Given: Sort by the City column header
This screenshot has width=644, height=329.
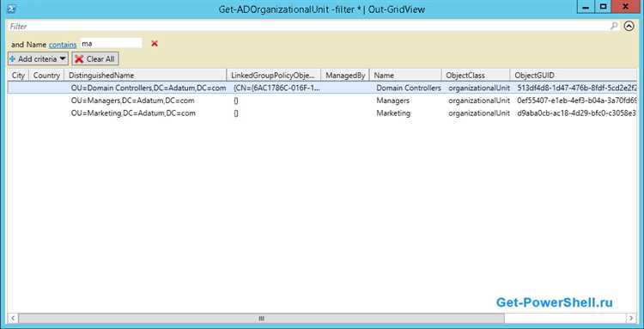Looking at the screenshot, I should click(19, 76).
